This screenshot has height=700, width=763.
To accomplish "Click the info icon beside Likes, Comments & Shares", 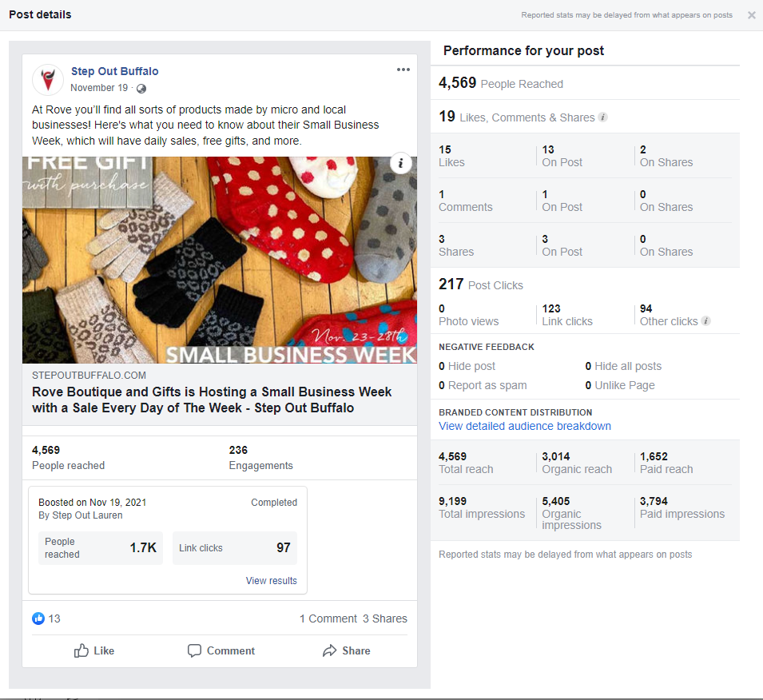I will pyautogui.click(x=603, y=117).
